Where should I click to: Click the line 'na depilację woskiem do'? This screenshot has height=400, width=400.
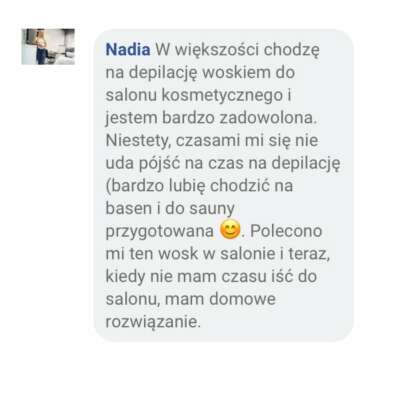tap(200, 73)
